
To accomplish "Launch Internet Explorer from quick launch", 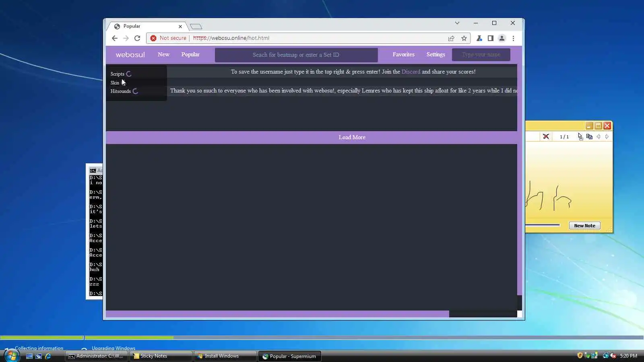I will [48, 356].
